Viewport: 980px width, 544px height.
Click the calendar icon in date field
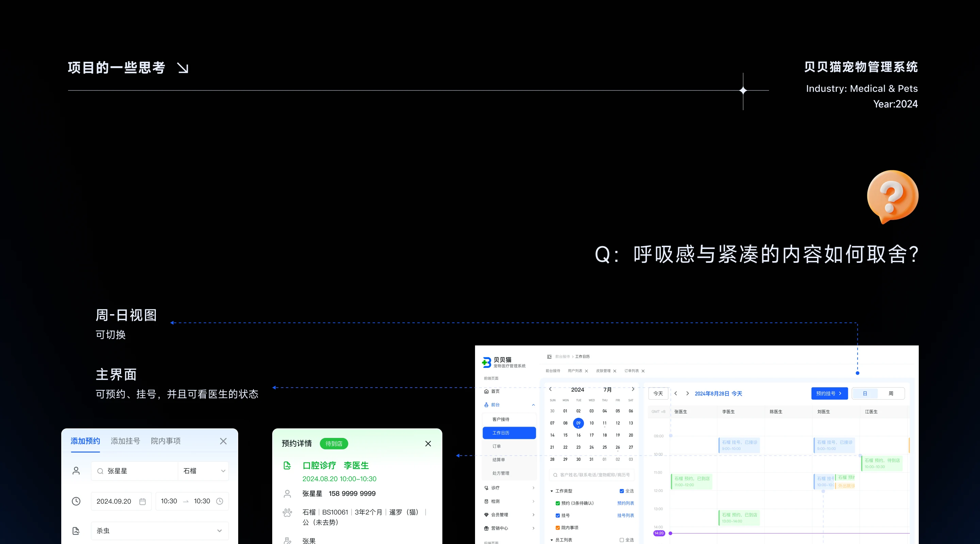(143, 502)
